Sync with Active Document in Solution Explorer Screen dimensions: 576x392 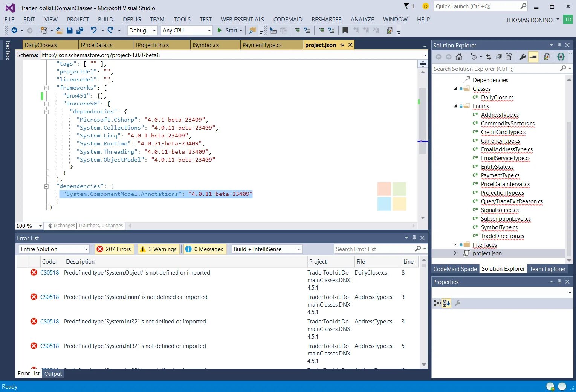(x=489, y=57)
